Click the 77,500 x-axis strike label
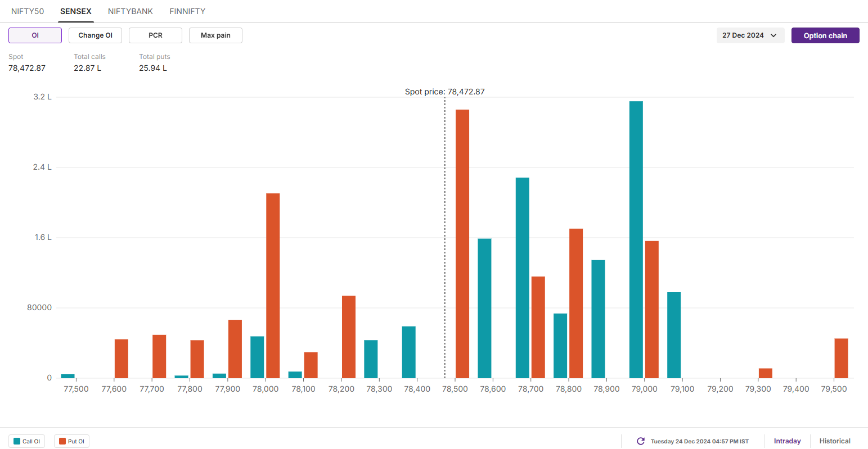This screenshot has width=868, height=449. click(76, 389)
